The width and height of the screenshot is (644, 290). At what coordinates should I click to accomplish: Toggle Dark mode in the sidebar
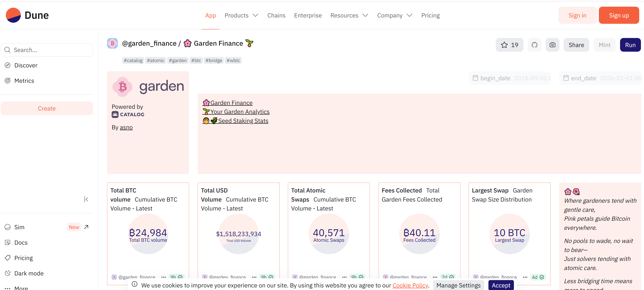[29, 273]
